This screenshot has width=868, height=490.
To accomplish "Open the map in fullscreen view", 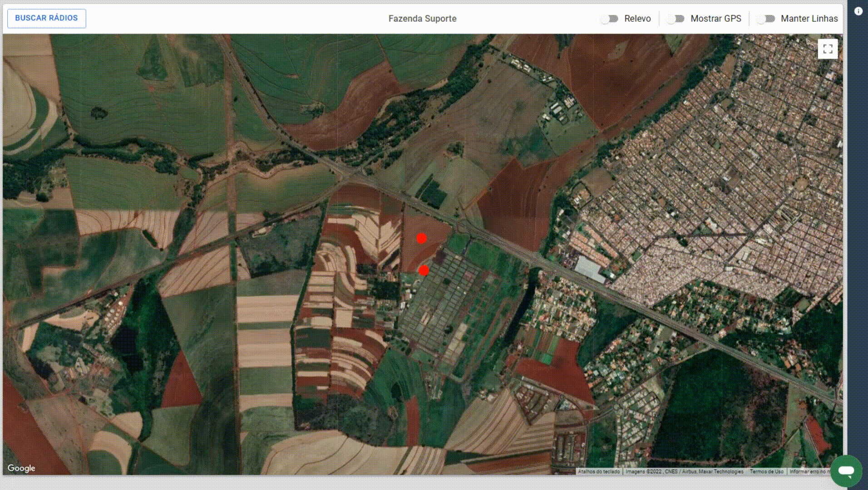I will (x=828, y=49).
